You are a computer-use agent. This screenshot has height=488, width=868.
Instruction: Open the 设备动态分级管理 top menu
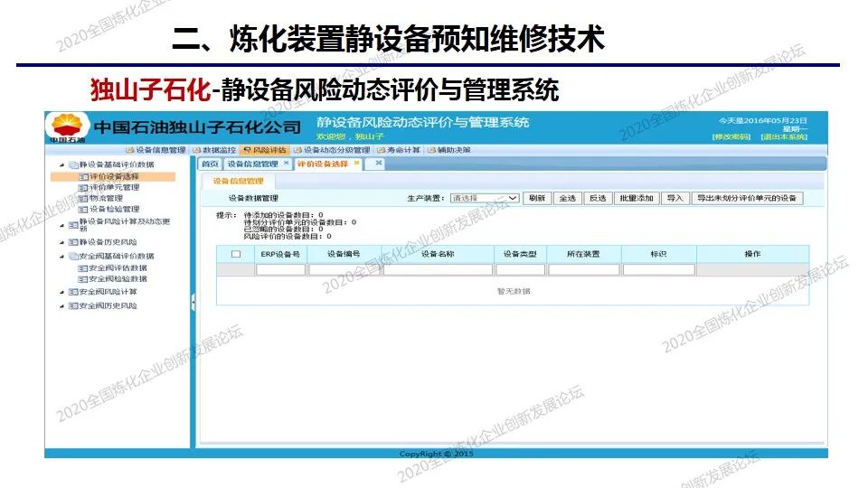coord(332,151)
